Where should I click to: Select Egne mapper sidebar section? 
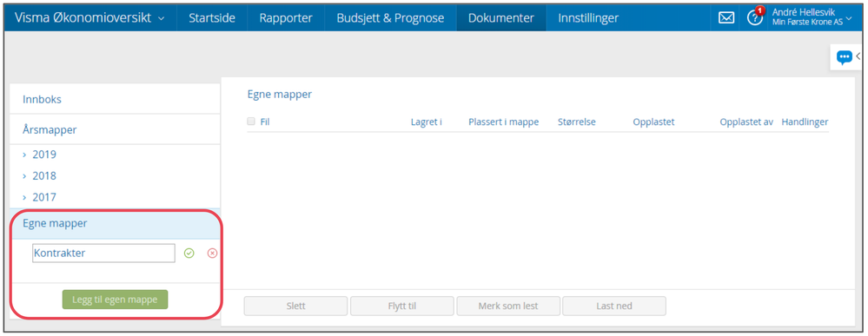tap(116, 224)
